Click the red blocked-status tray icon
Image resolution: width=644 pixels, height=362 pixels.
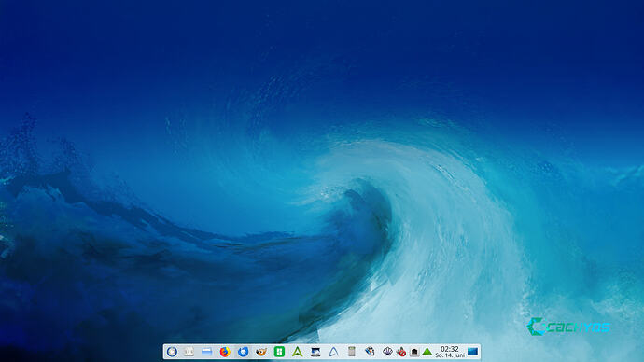pos(401,352)
